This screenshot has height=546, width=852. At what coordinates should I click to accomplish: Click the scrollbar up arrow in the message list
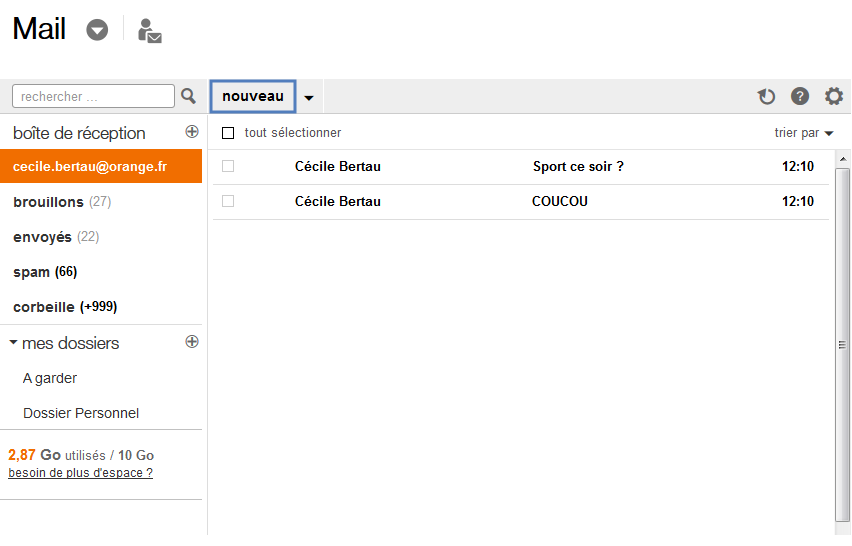(843, 159)
